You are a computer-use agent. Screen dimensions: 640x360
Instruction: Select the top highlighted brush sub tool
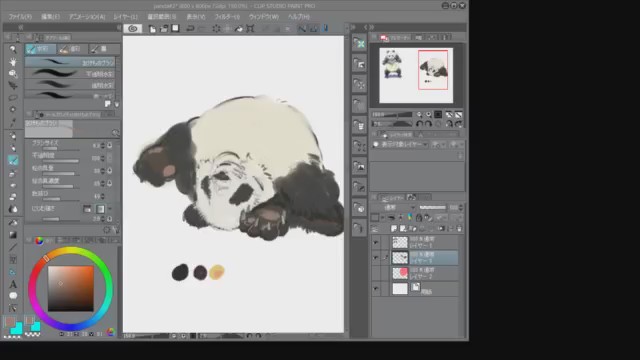[x=70, y=62]
